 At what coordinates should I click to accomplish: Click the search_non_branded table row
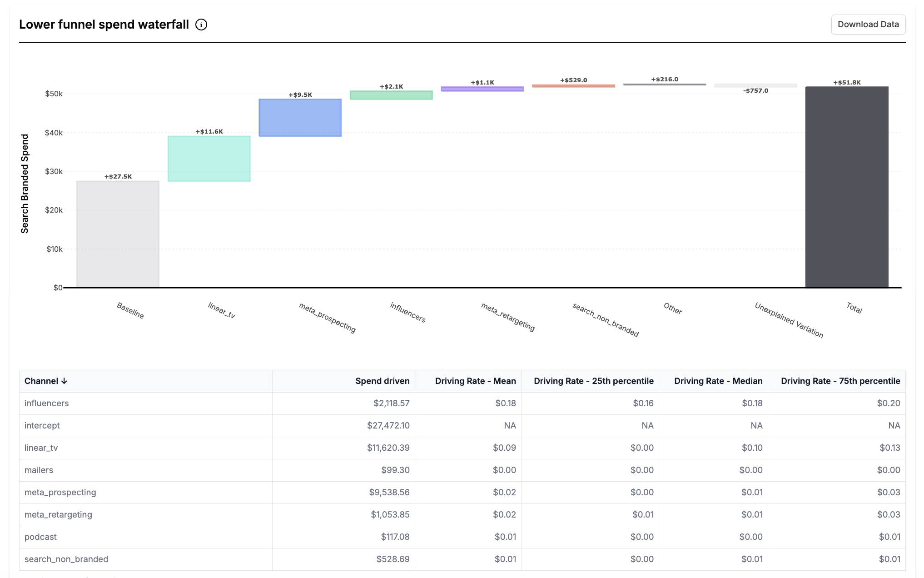pyautogui.click(x=66, y=559)
